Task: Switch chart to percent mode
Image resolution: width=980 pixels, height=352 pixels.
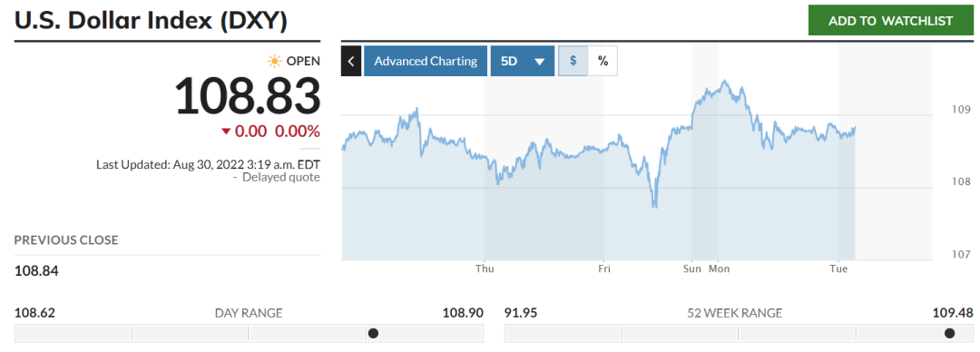Action: pyautogui.click(x=603, y=62)
